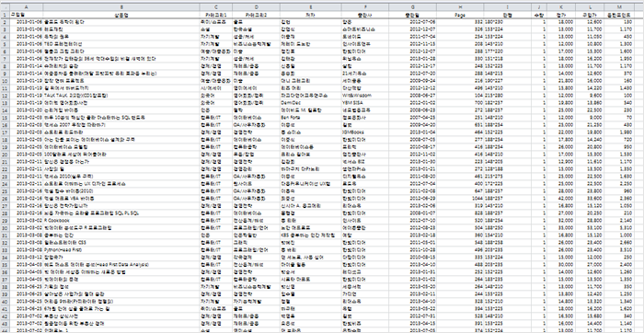Image resolution: width=644 pixels, height=333 pixels.
Task: Select row 5 header
Action: [5, 43]
